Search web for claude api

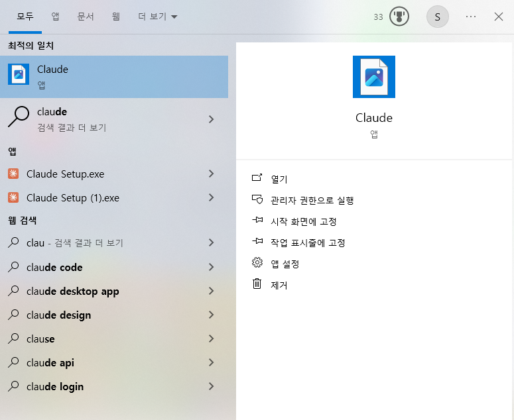(50, 363)
